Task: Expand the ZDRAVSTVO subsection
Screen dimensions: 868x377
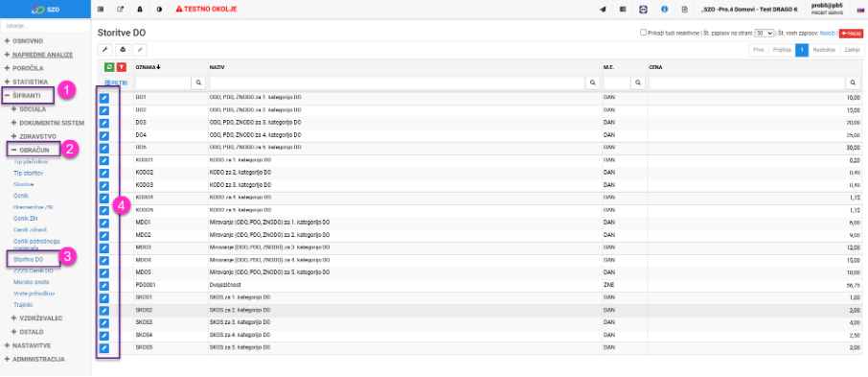Action: click(x=34, y=136)
